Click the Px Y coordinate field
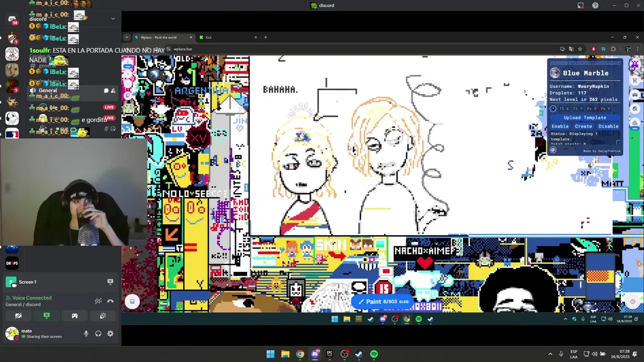Screen dimensions: 644x362 (605, 109)
